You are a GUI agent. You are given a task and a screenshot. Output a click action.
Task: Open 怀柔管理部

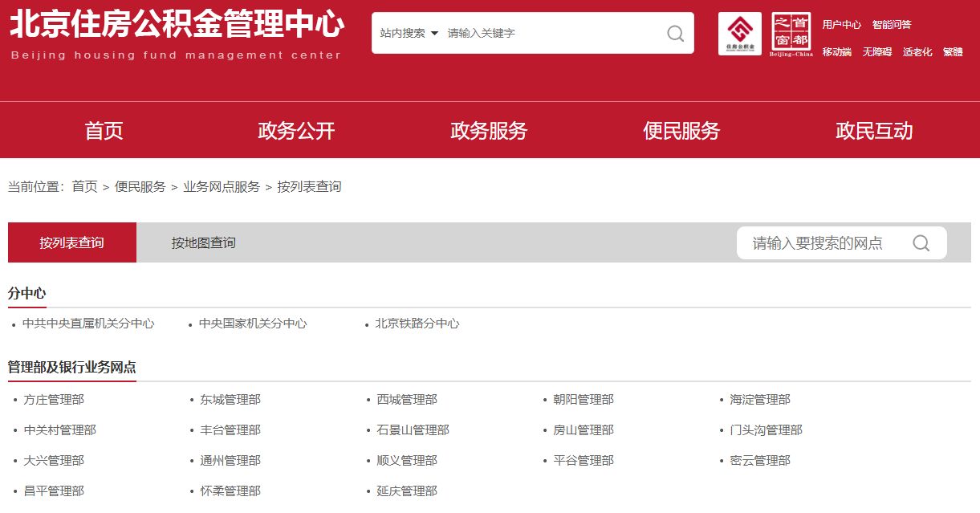(230, 491)
